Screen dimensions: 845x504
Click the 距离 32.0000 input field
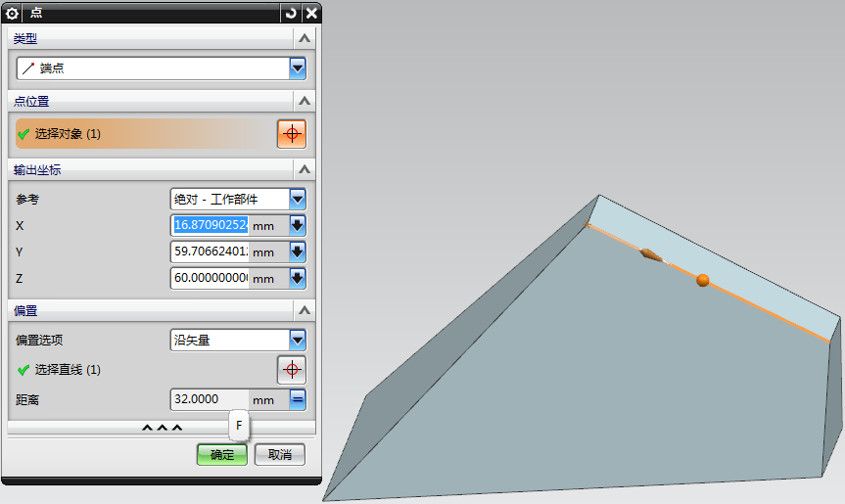(211, 399)
